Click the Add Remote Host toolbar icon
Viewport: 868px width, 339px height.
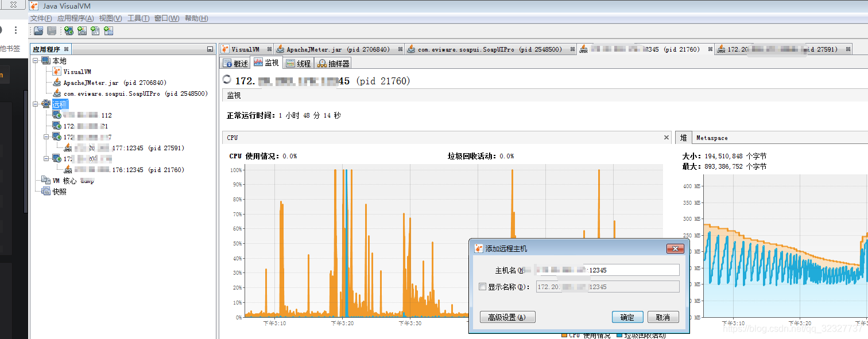pyautogui.click(x=69, y=31)
